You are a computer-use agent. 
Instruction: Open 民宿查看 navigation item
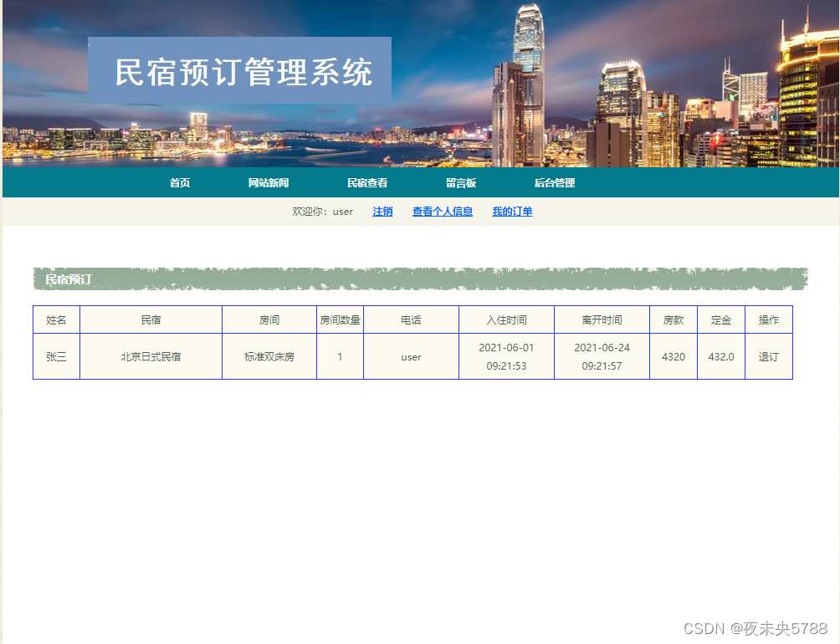[x=367, y=182]
